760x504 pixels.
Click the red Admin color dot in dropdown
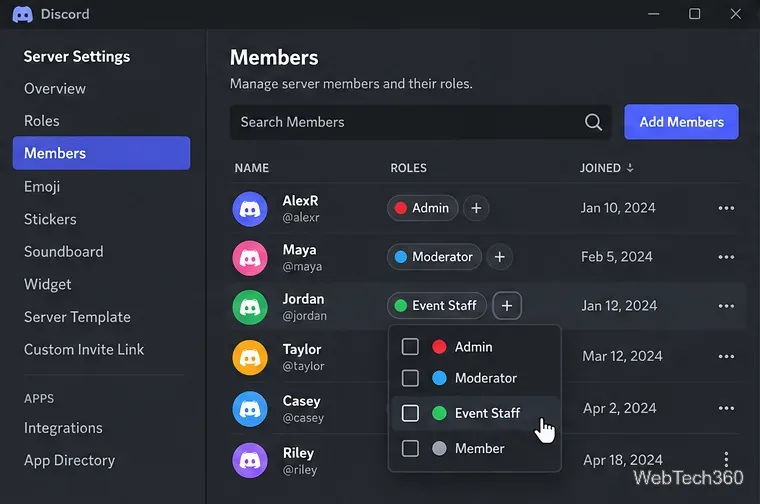(439, 346)
